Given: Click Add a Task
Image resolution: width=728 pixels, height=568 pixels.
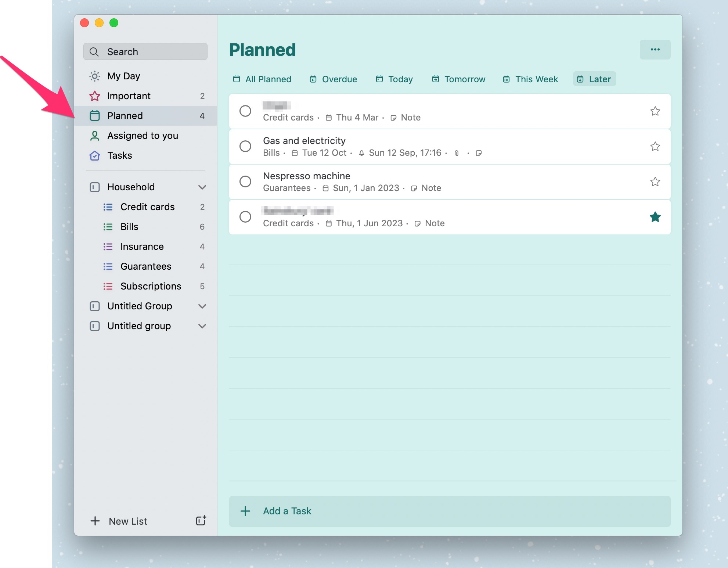Looking at the screenshot, I should (287, 511).
